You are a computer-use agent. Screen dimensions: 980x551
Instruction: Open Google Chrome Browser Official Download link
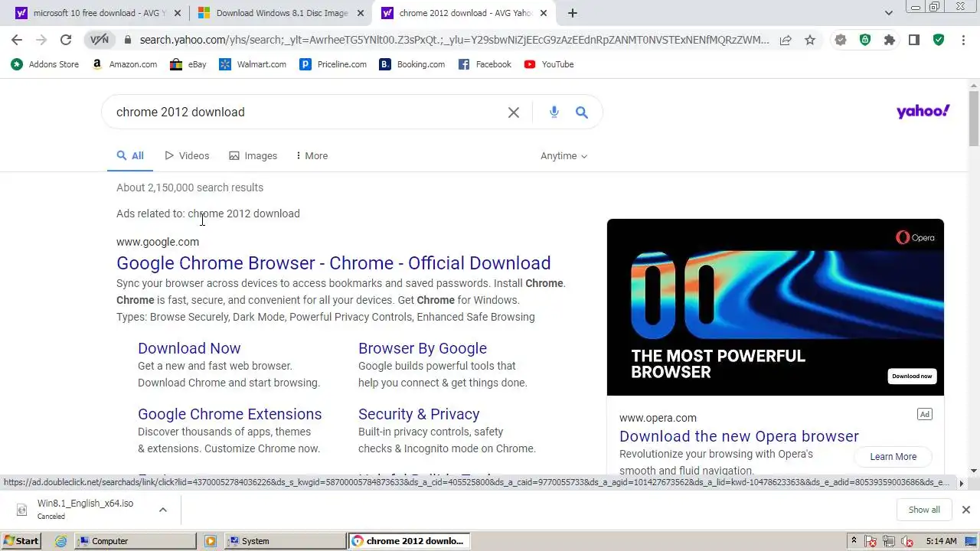334,263
